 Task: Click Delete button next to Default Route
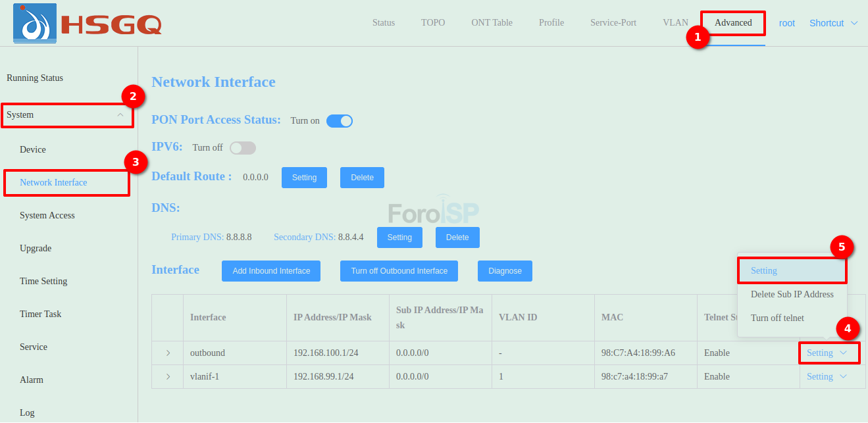click(362, 178)
